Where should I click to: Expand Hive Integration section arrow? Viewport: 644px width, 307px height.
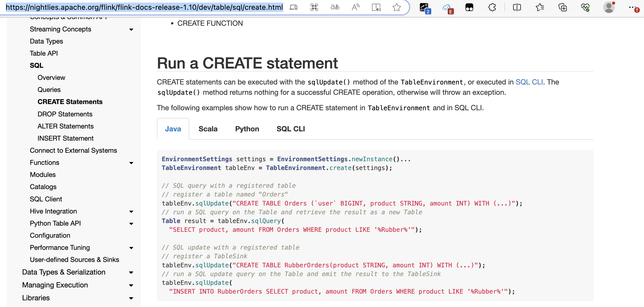[x=131, y=212]
